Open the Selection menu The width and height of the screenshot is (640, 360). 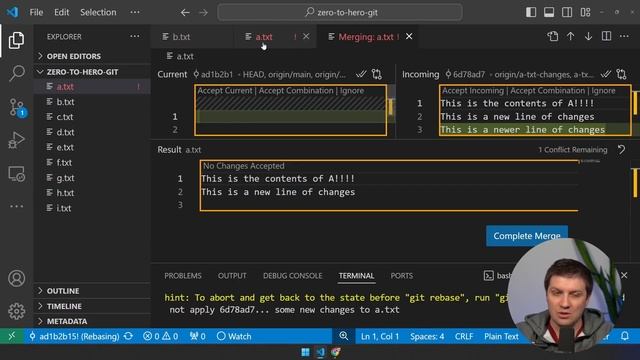pyautogui.click(x=98, y=12)
